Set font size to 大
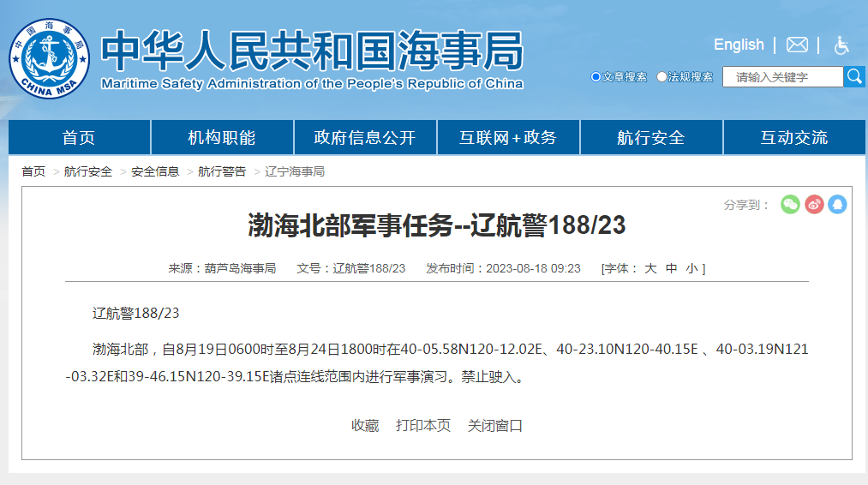 tap(650, 268)
